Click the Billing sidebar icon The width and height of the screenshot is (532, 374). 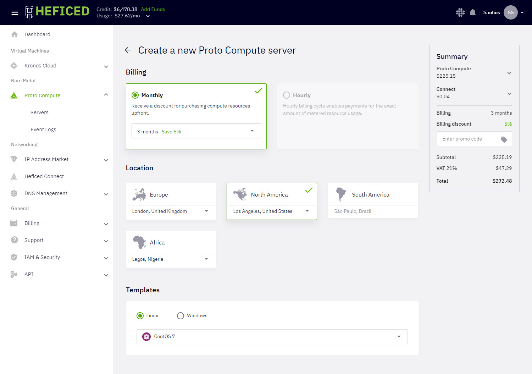[14, 223]
